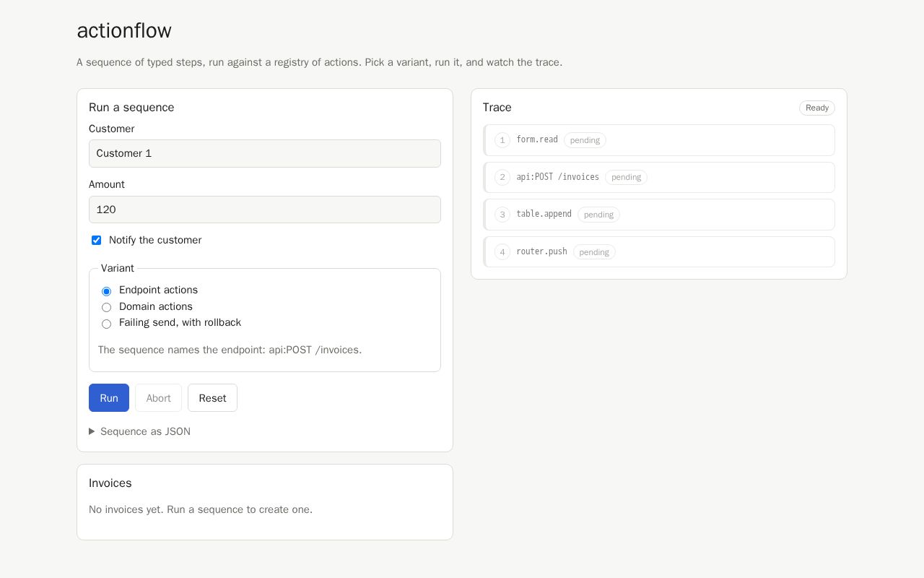Toggle the Notify the customer checkbox
The image size is (924, 578).
coord(96,240)
